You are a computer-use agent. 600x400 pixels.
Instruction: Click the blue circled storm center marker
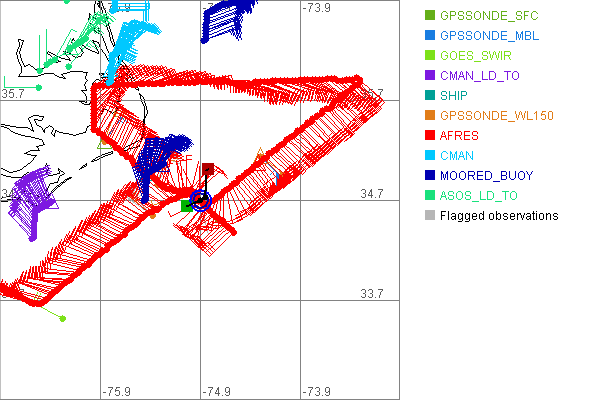(x=200, y=200)
